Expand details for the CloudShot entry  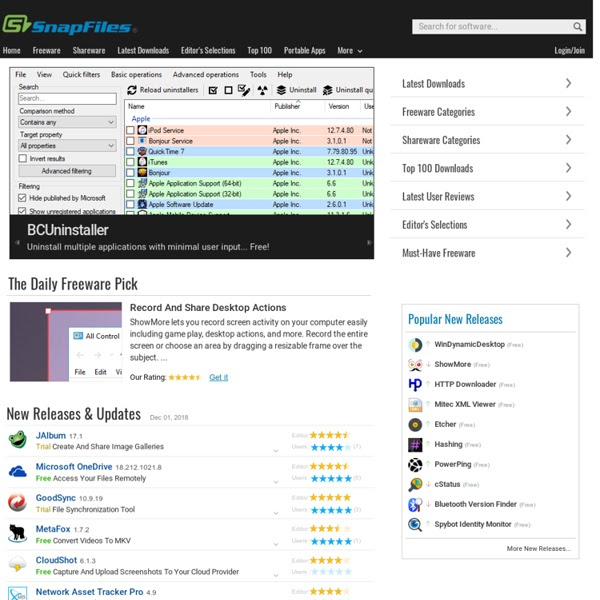(x=276, y=576)
